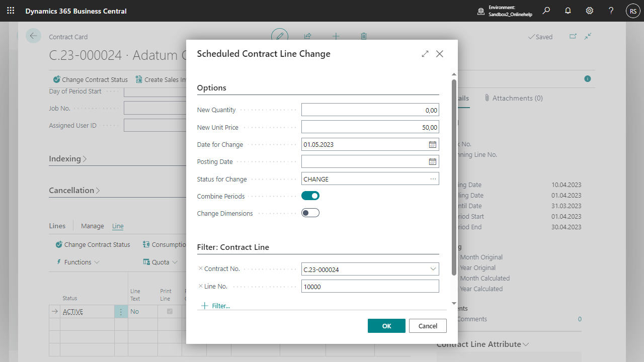
Task: Open the notifications bell
Action: coord(568,11)
